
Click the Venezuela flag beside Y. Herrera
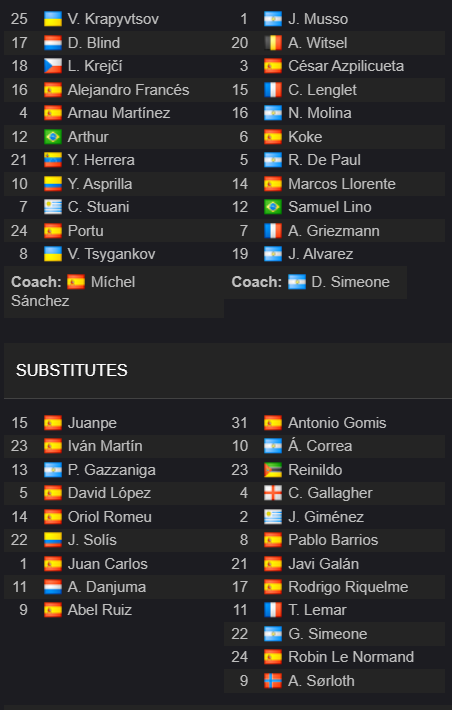[x=53, y=160]
